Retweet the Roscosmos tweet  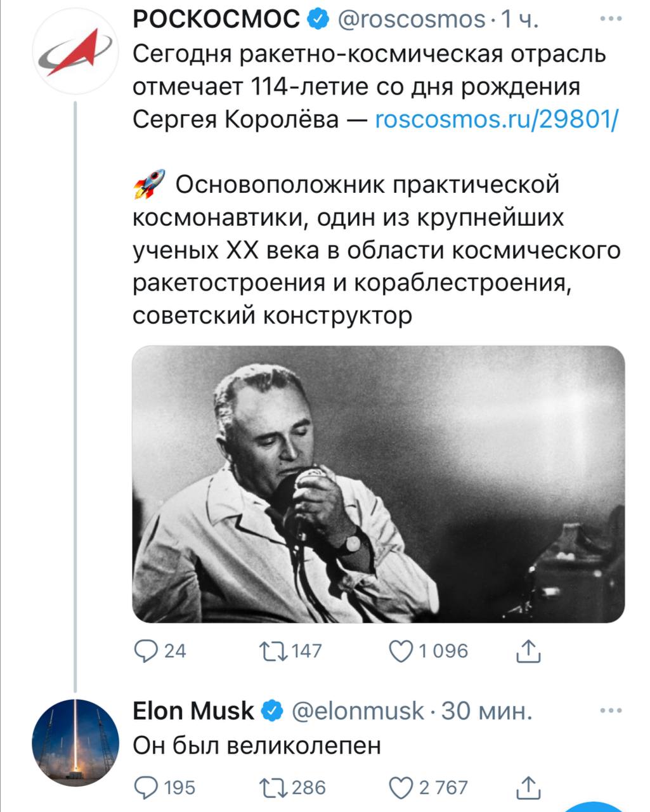pos(273,651)
